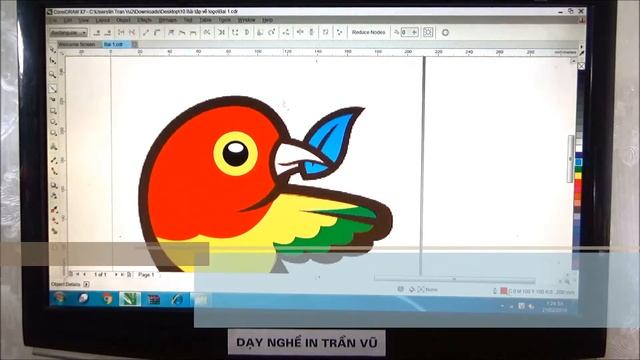Switch to the Welcome Screen tab
Screen dimensions: 640x360
pyautogui.click(x=77, y=44)
